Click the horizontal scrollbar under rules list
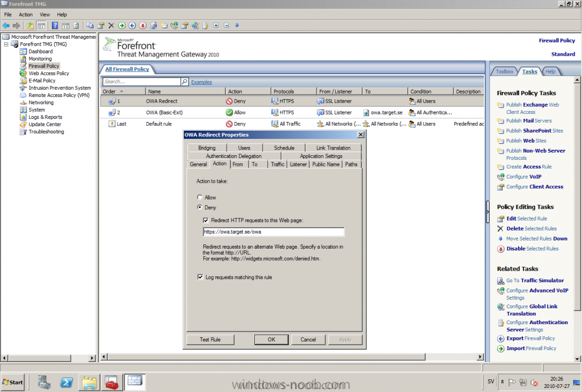 (266, 357)
